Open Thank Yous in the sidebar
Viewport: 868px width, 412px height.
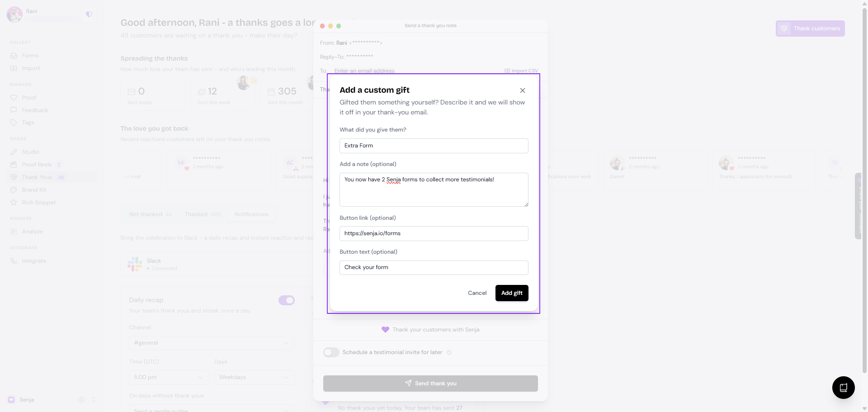tap(37, 177)
